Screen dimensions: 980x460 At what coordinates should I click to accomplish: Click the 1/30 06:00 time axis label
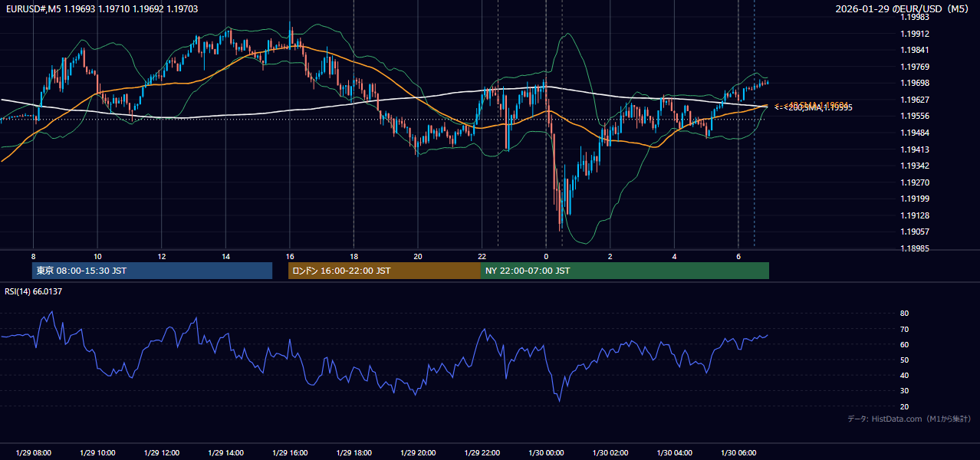click(738, 453)
